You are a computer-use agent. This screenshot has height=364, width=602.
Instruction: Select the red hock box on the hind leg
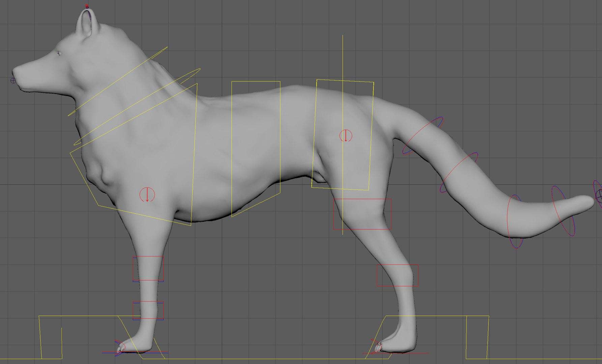pyautogui.click(x=397, y=275)
